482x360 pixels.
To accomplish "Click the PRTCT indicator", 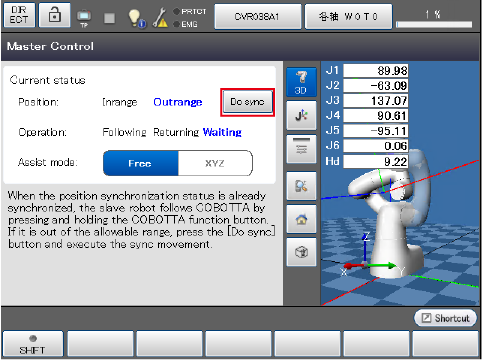I will [190, 12].
